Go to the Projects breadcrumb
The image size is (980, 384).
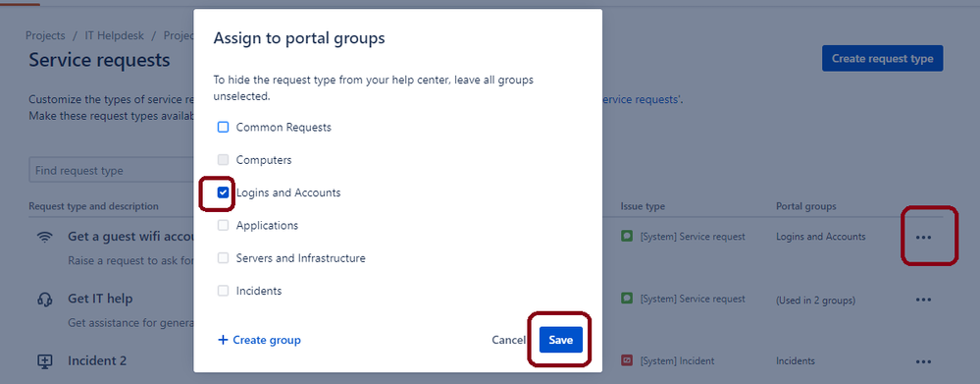[x=45, y=35]
